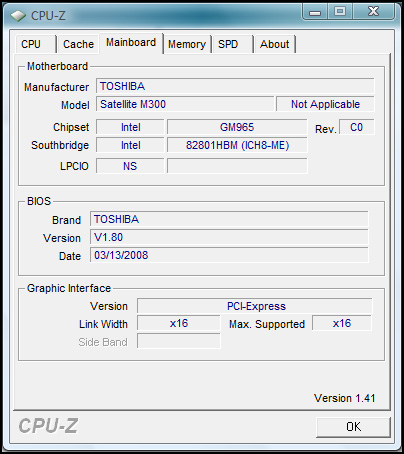Click the Max. Supported x16 value
The image size is (404, 454).
tap(342, 323)
